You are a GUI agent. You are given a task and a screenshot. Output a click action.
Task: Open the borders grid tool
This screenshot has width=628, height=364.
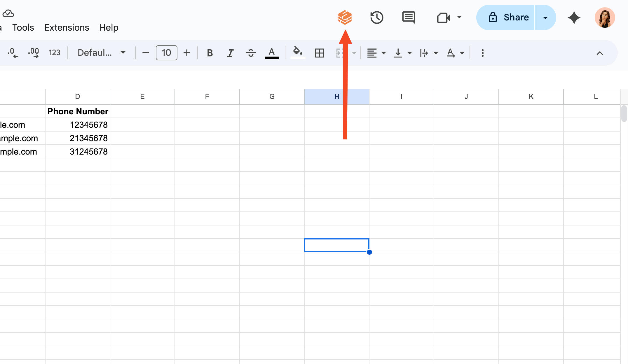pos(319,53)
